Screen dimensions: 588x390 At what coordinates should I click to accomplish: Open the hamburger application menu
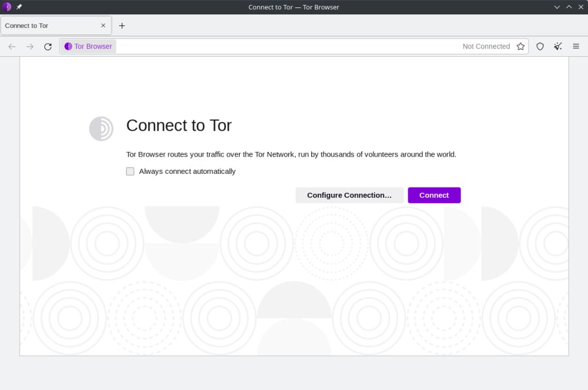point(576,46)
